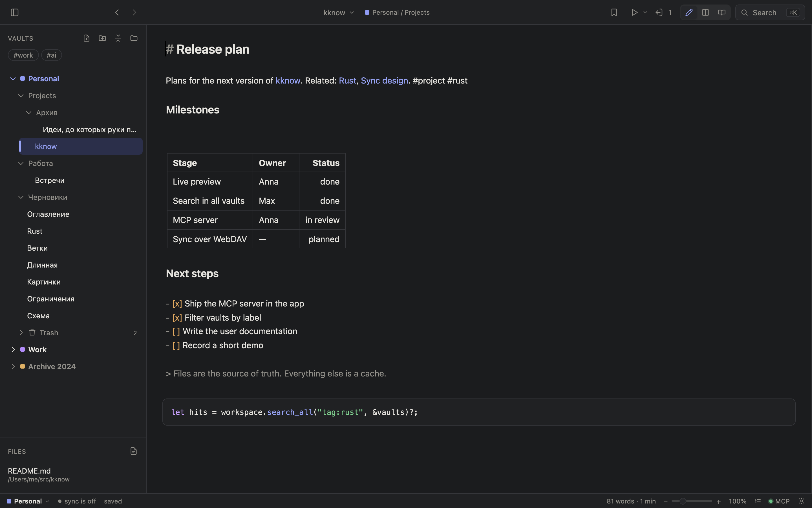Adjust the zoom slider in status bar
This screenshot has width=812, height=508.
691,501
